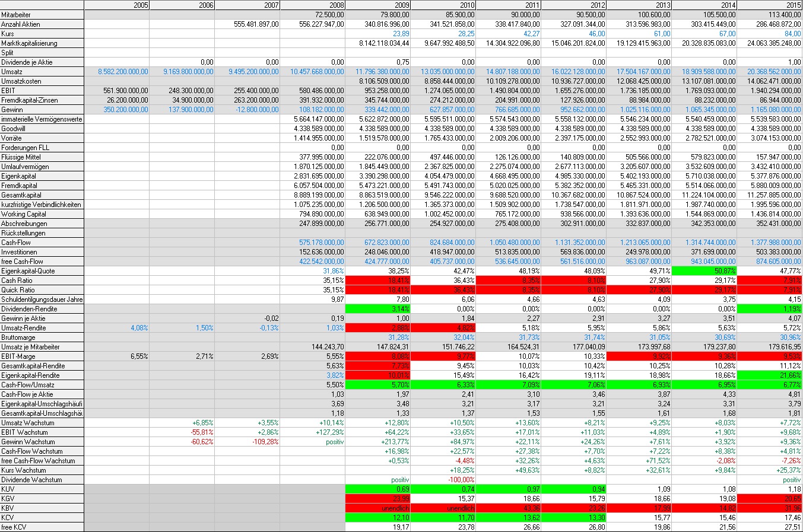
Task: Click the Schuldentilgungsdauer Jahre row label
Action: tap(42, 299)
